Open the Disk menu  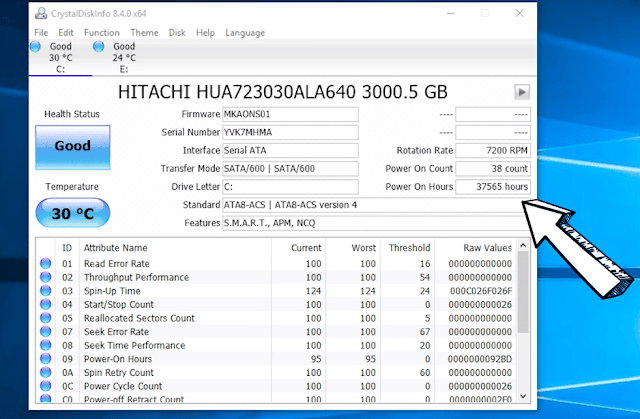click(x=177, y=33)
